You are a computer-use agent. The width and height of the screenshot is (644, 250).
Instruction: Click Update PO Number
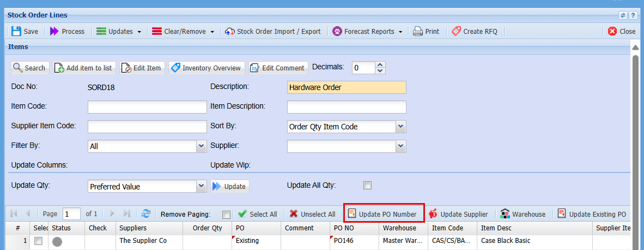[x=382, y=214]
